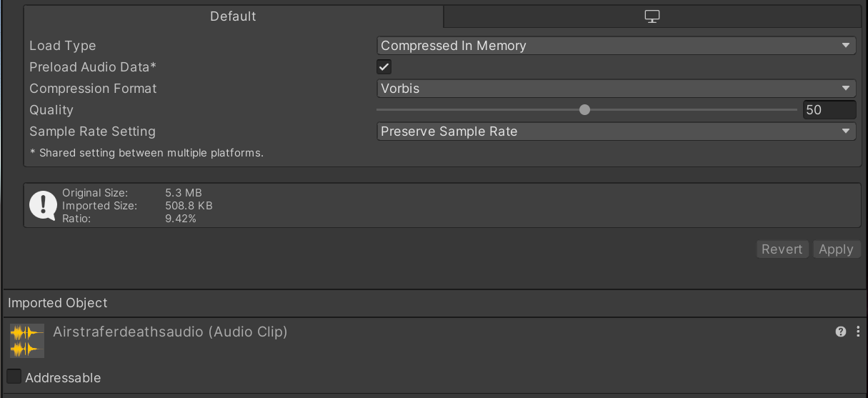Screen dimensions: 868x398
Task: Uncheck Preload Audio Data checkbox
Action: coord(384,67)
